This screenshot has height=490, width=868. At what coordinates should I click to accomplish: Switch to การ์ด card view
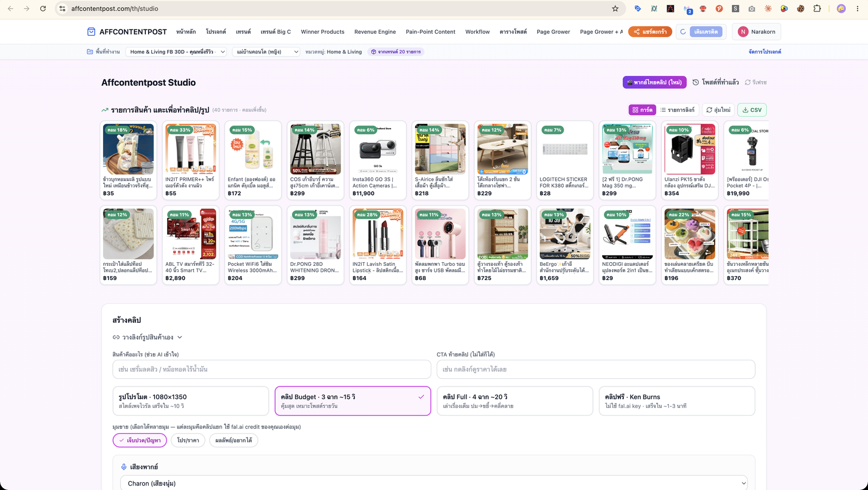click(x=642, y=110)
